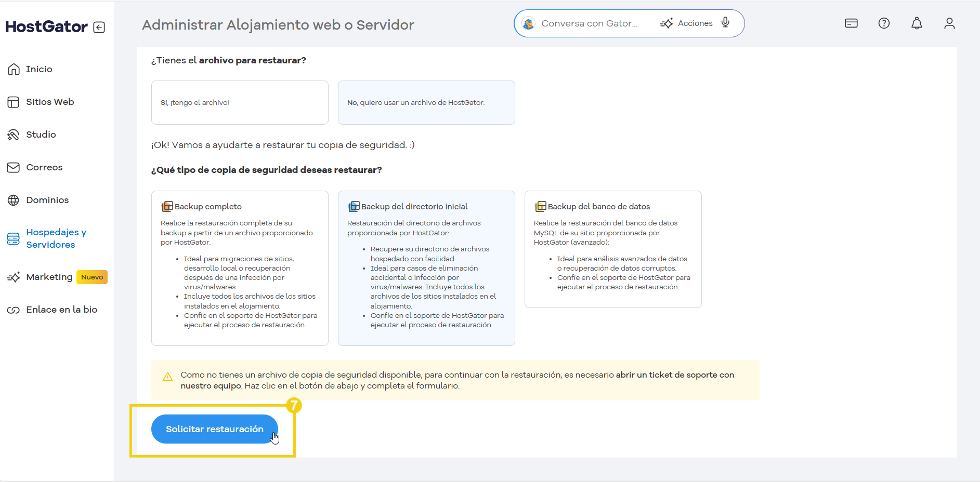Select the 'Backup del banco de datos' option
The height and width of the screenshot is (482, 980).
(613, 249)
